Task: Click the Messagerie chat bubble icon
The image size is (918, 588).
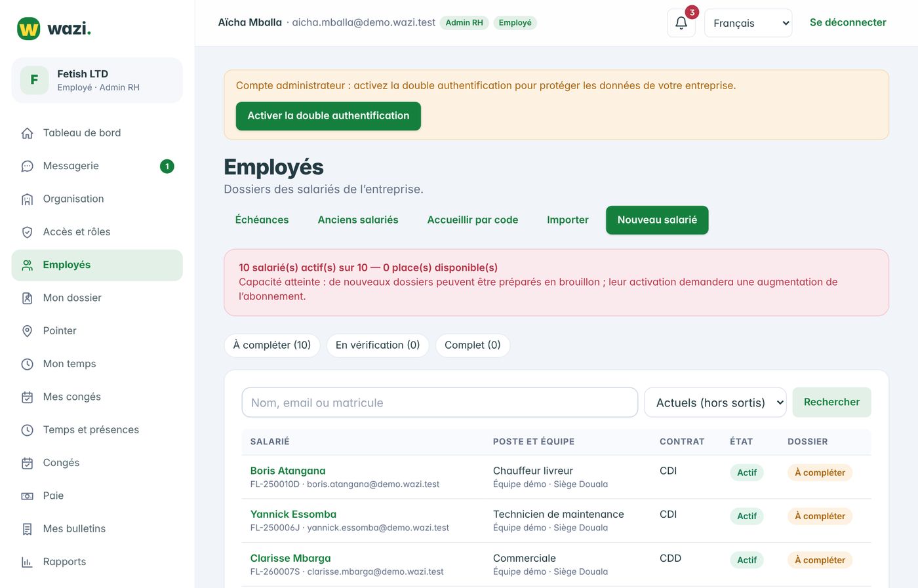Action: point(27,166)
